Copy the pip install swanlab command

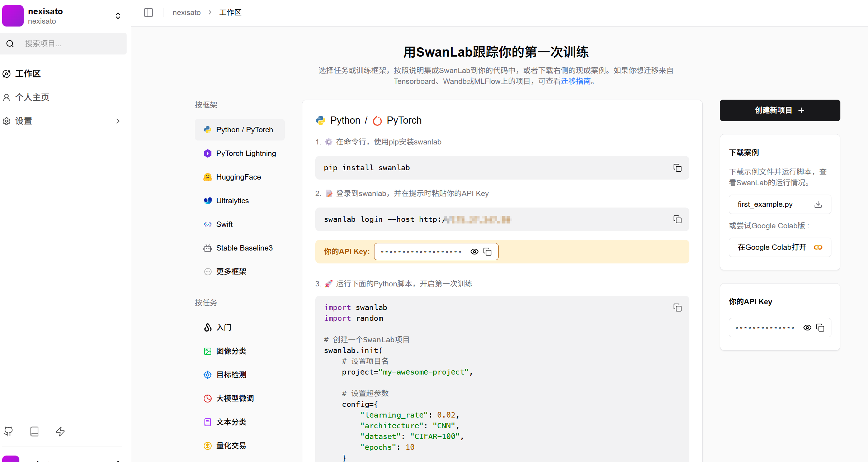(677, 168)
